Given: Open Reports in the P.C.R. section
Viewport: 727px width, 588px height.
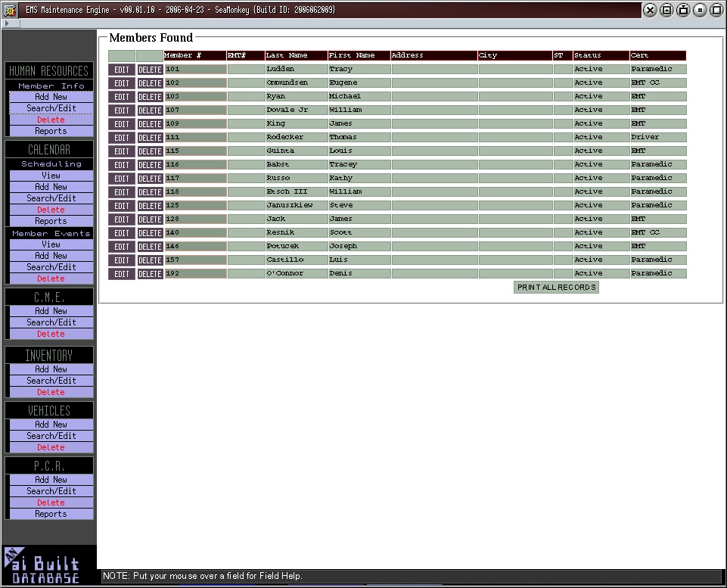Looking at the screenshot, I should pyautogui.click(x=51, y=514).
